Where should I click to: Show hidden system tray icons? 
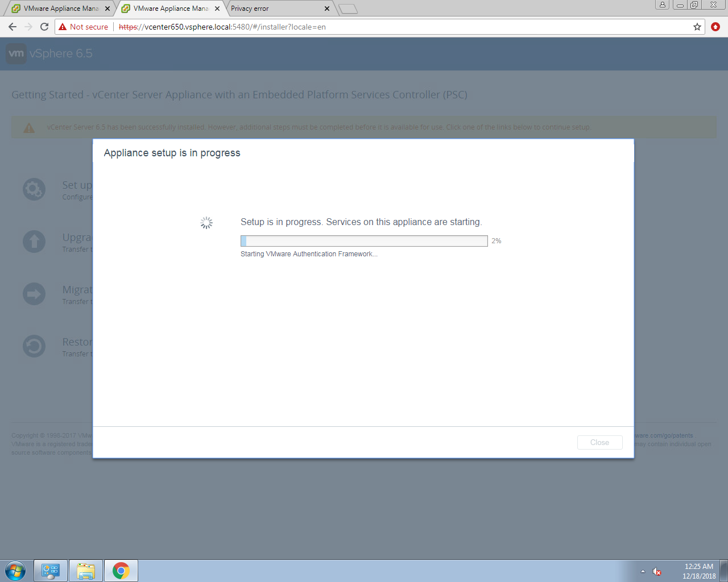[643, 571]
